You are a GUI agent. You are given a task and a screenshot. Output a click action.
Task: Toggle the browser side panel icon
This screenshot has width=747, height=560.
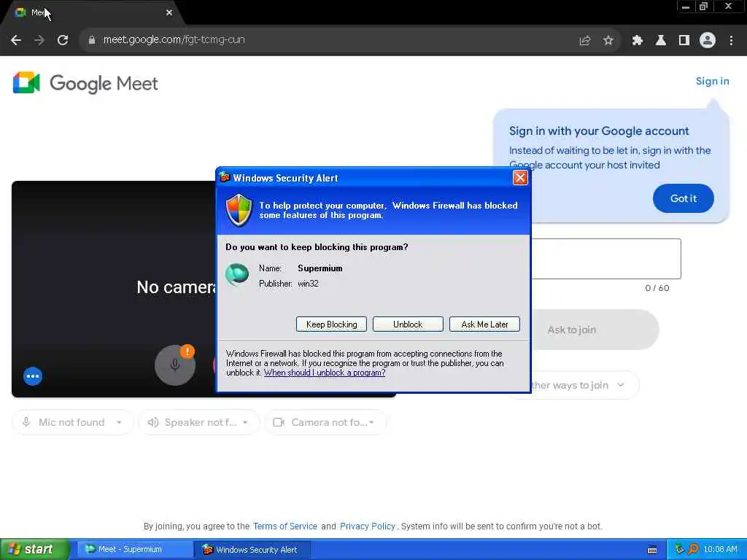(684, 41)
